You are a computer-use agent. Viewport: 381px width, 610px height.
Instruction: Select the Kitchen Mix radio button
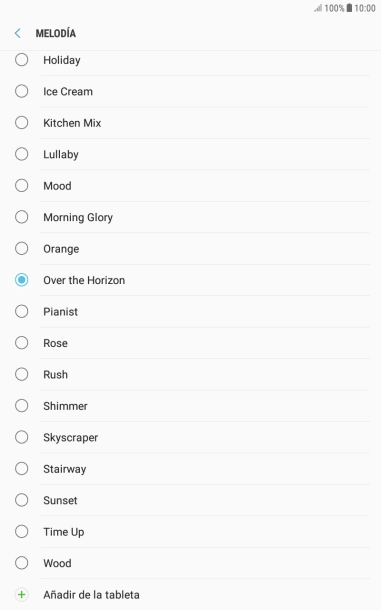coord(21,123)
